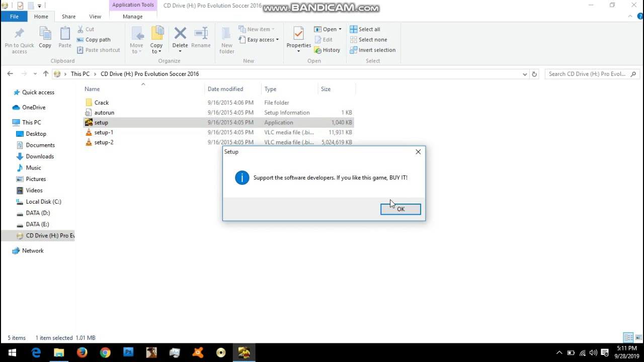Viewport: 644px width, 362px height.
Task: Open Photoshop from the taskbar
Action: (128, 353)
